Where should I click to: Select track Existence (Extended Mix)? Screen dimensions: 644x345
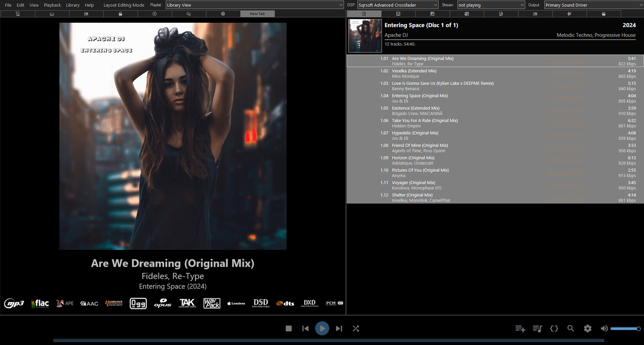click(x=495, y=111)
